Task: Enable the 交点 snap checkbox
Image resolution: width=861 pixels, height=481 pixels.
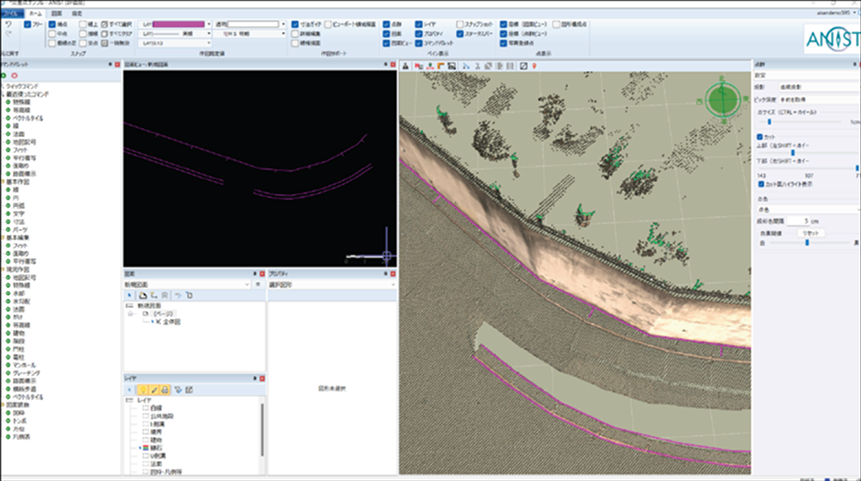Action: pos(82,43)
